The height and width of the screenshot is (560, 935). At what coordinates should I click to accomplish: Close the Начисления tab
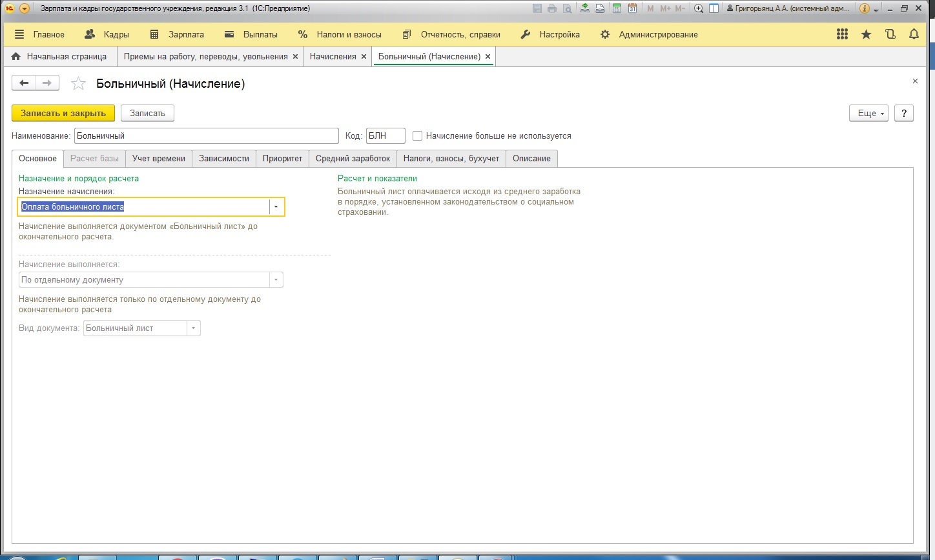click(364, 57)
